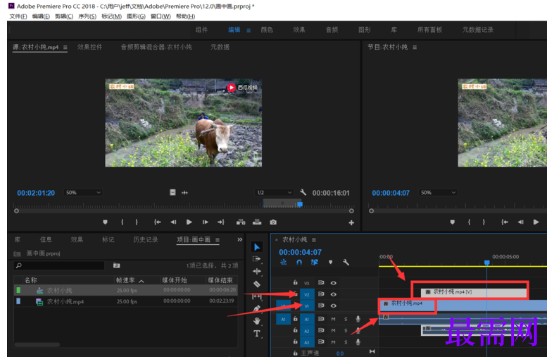The image size is (557, 363).
Task: Add marker in the source monitor
Action: click(x=105, y=222)
